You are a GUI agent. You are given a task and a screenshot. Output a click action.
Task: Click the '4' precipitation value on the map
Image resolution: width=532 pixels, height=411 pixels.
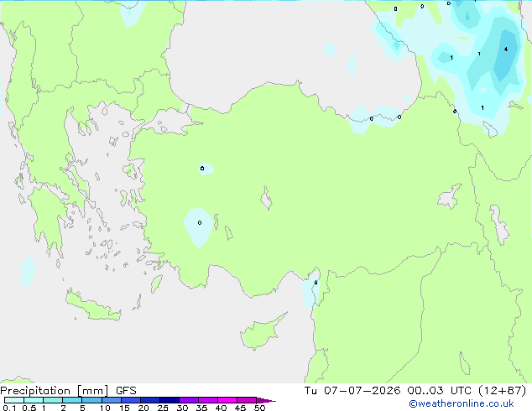coord(506,49)
